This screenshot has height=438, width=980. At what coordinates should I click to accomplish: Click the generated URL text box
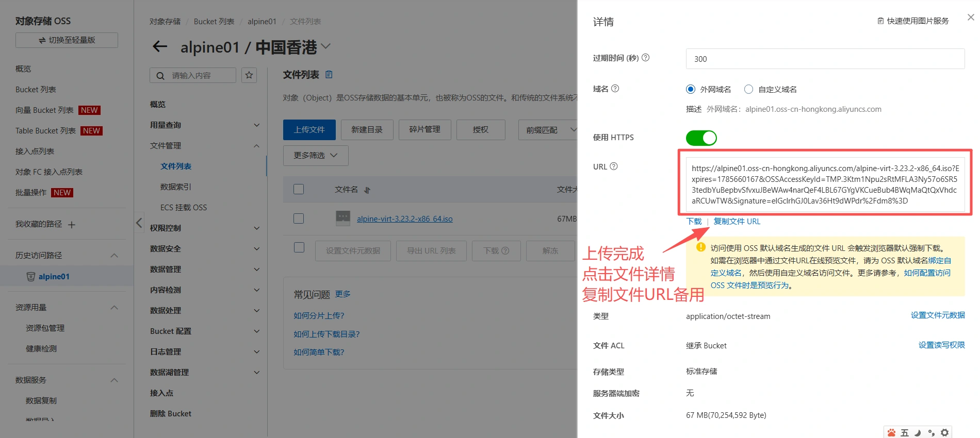click(825, 184)
